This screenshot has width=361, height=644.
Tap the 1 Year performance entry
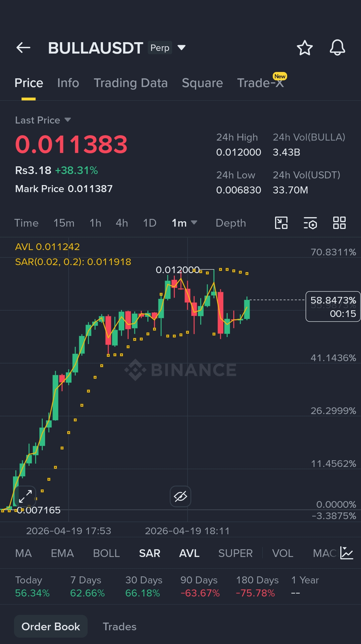coord(305,586)
